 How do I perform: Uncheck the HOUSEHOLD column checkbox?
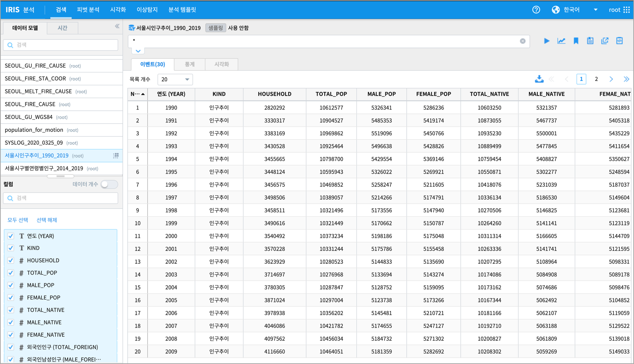pyautogui.click(x=11, y=260)
